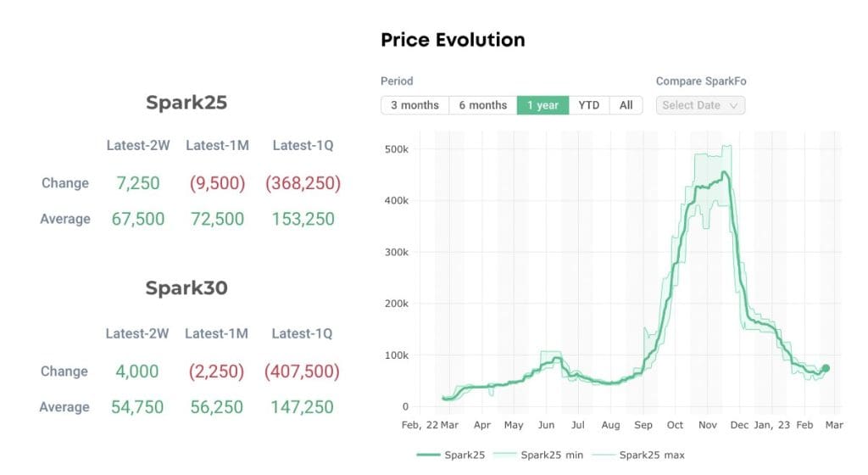
Task: Click the Compare SparkFo label
Action: tap(701, 81)
